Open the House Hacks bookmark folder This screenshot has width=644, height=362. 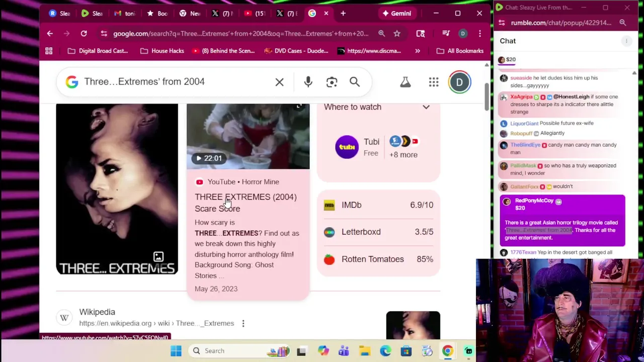pyautogui.click(x=163, y=51)
